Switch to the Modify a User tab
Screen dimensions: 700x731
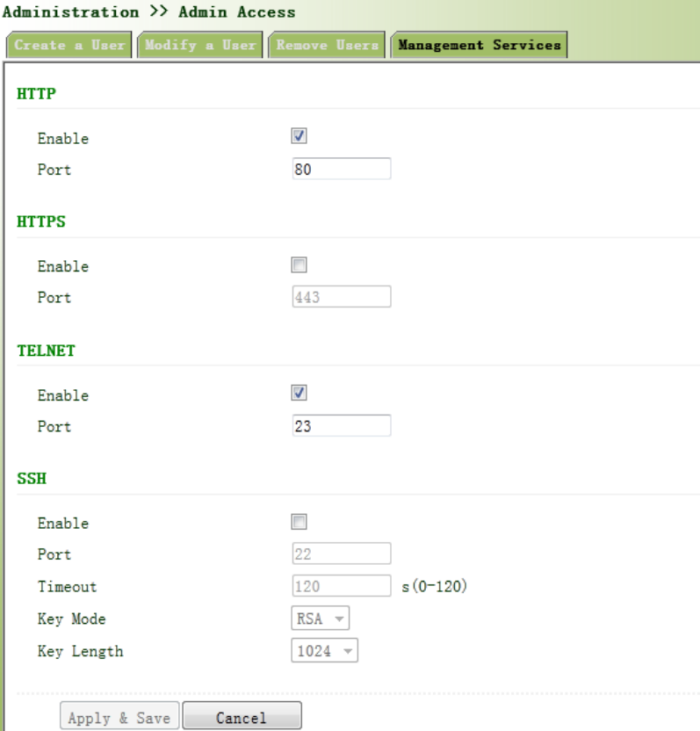pos(200,45)
